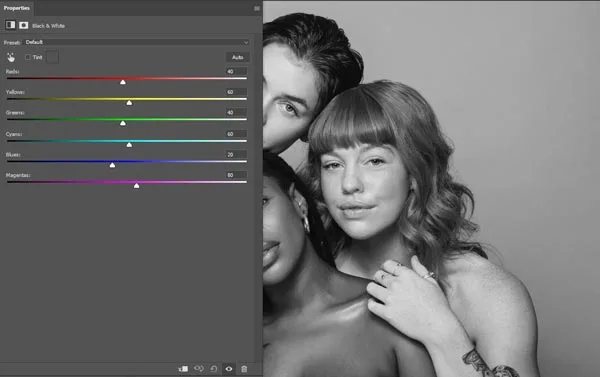
Task: Click the "Black & White" label text
Action: (x=48, y=26)
